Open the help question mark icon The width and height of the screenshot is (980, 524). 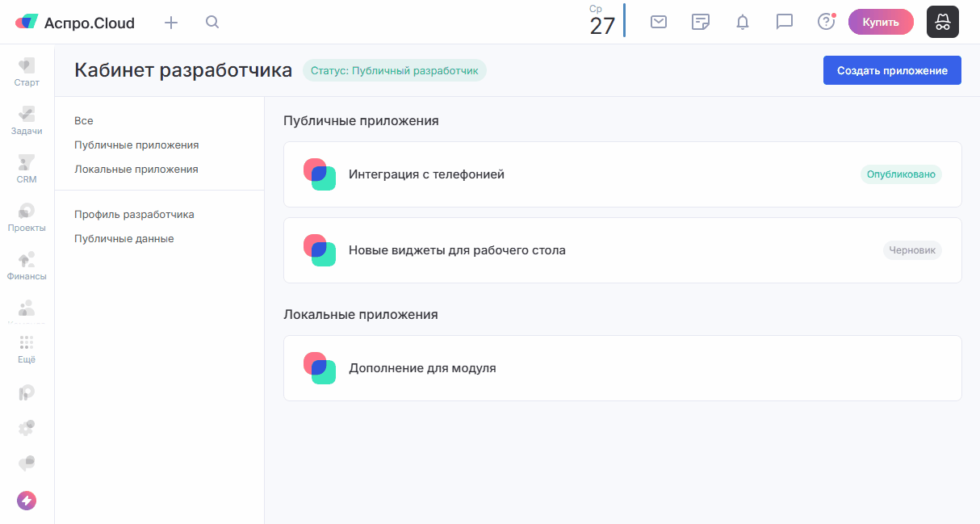tap(826, 22)
